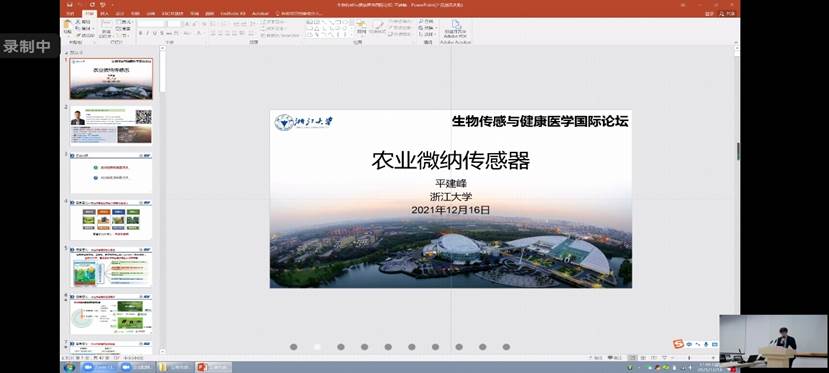
Task: Click the Paste icon in the ribbon
Action: [68, 26]
